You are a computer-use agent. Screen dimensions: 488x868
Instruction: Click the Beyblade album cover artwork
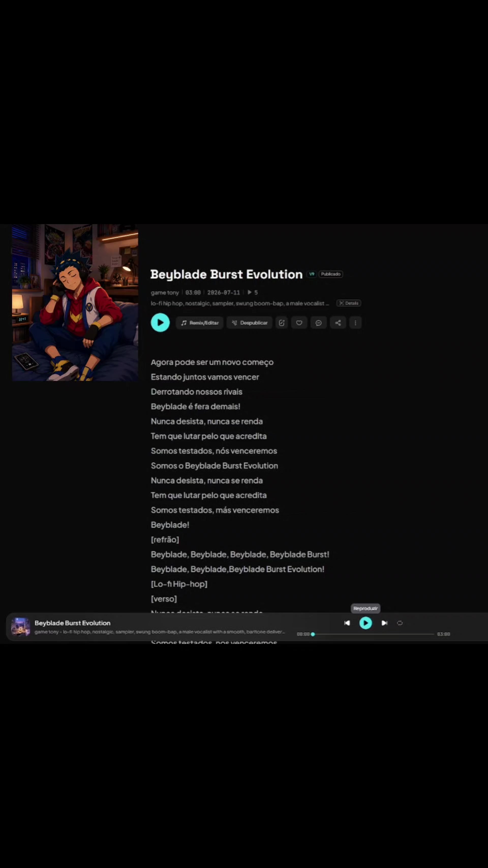click(x=75, y=302)
